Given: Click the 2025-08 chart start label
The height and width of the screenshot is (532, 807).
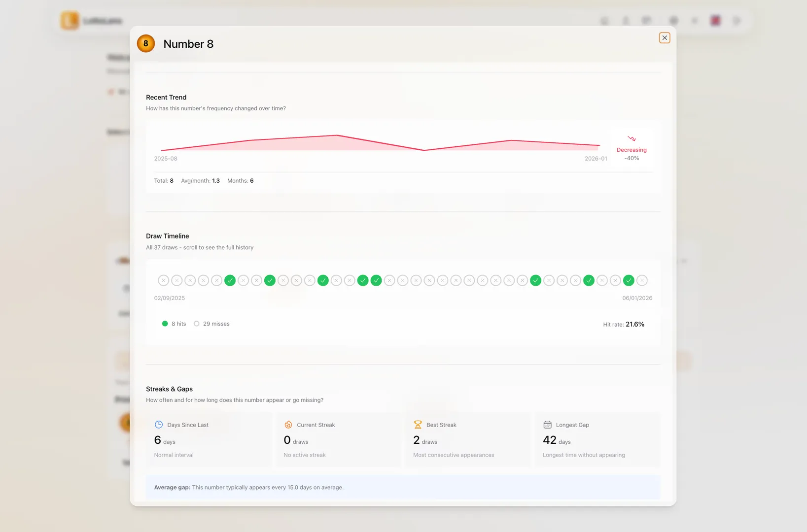Looking at the screenshot, I should coord(166,159).
